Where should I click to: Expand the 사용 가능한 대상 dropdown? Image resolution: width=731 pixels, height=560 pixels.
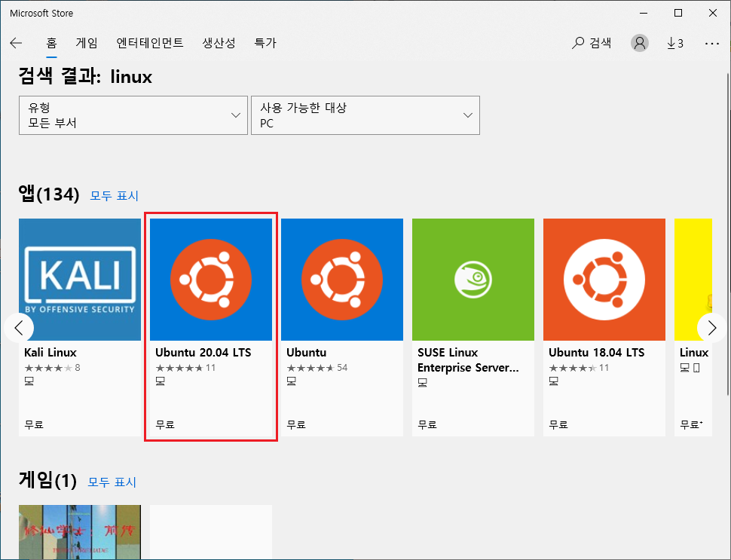[365, 115]
